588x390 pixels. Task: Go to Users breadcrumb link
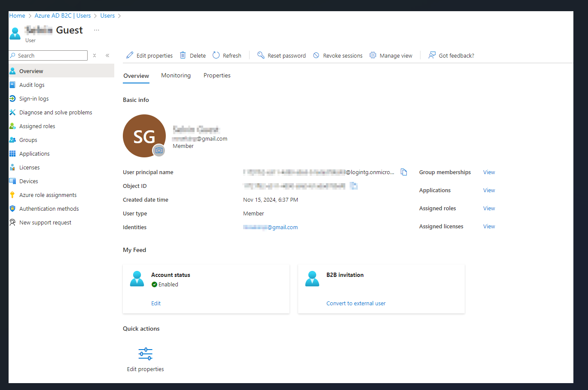pos(107,15)
